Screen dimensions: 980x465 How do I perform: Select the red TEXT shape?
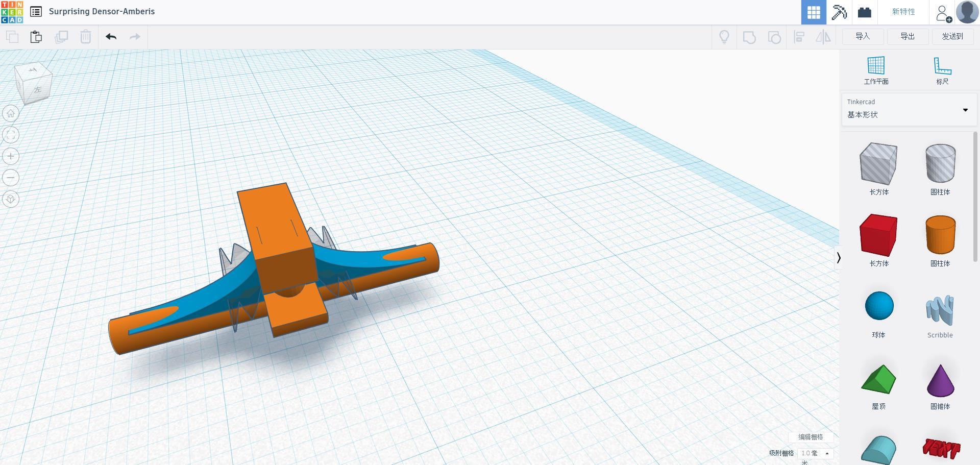click(x=940, y=449)
